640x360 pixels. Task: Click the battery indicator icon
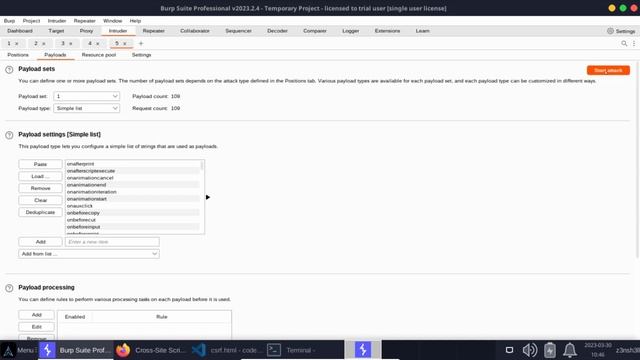[x=550, y=350]
